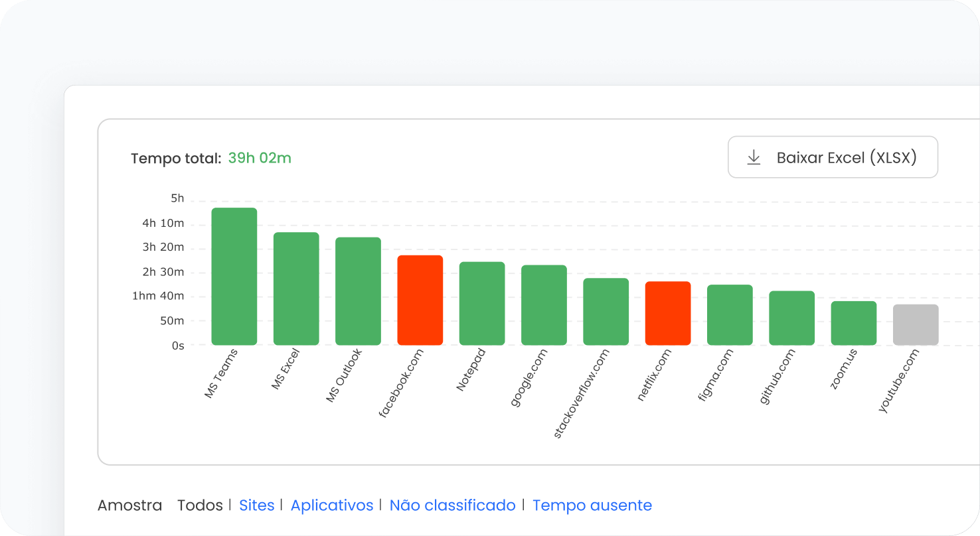
Task: Open the Sites filter link
Action: tap(257, 505)
